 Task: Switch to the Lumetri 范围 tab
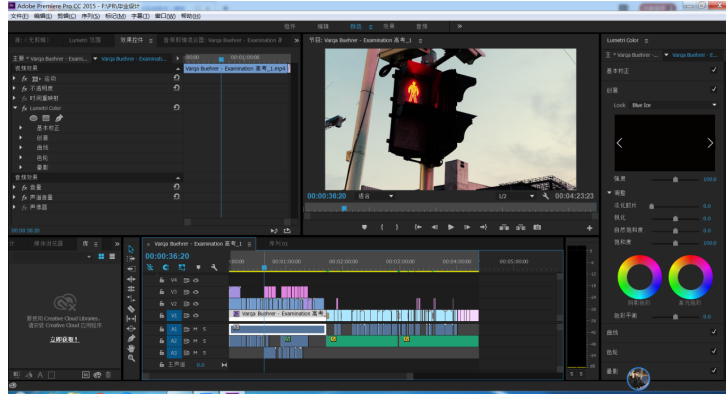point(85,40)
